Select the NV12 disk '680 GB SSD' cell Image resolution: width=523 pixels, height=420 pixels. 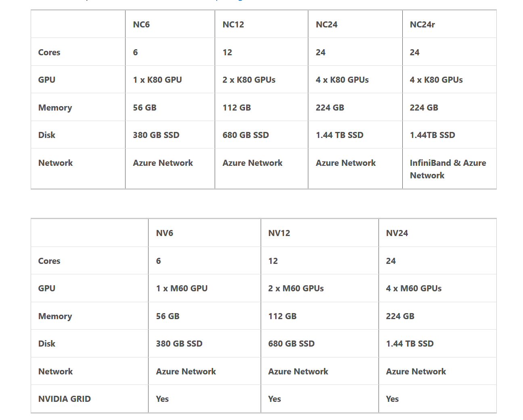point(320,343)
